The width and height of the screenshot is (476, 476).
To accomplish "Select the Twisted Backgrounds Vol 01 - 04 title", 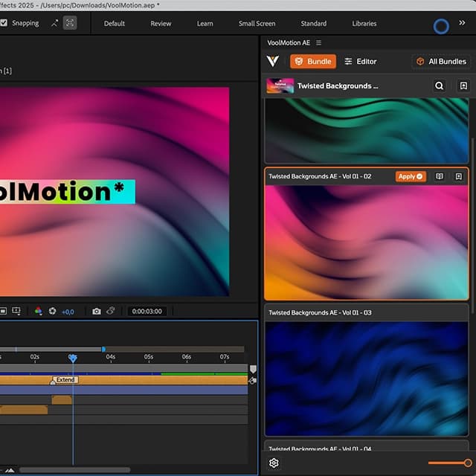I will coord(320,448).
